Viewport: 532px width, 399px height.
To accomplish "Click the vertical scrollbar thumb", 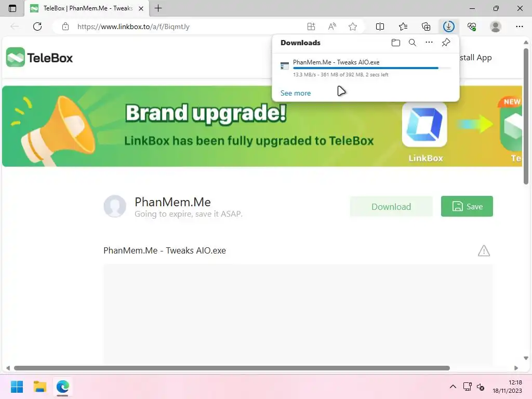I will [526, 116].
